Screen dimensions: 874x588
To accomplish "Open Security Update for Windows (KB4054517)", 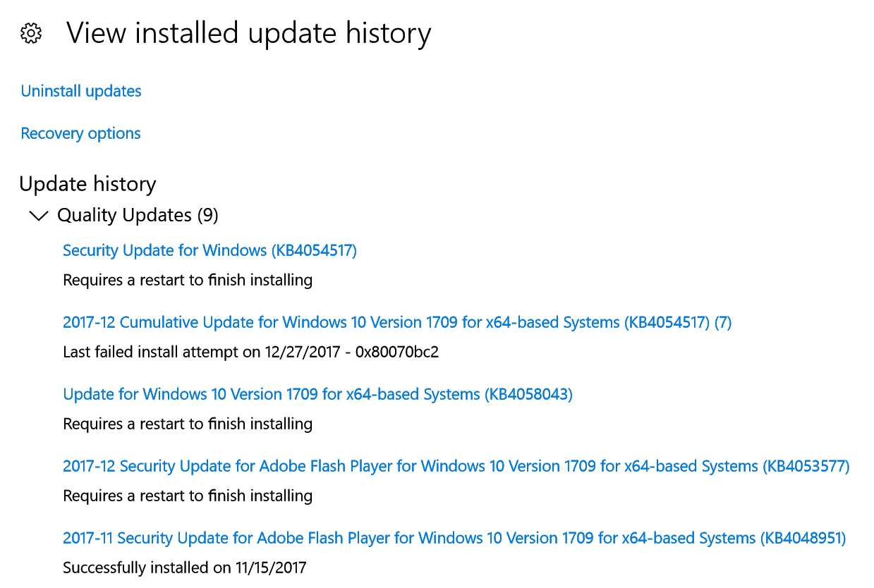I will 210,250.
